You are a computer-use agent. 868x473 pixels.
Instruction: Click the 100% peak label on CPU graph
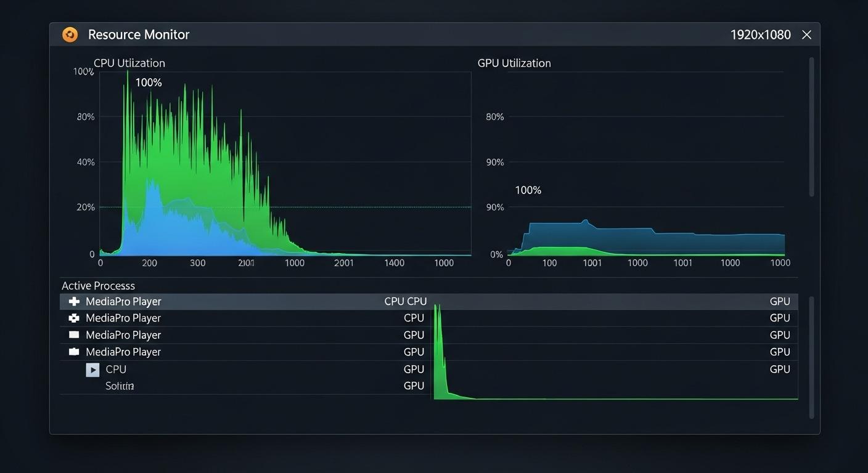pyautogui.click(x=149, y=83)
